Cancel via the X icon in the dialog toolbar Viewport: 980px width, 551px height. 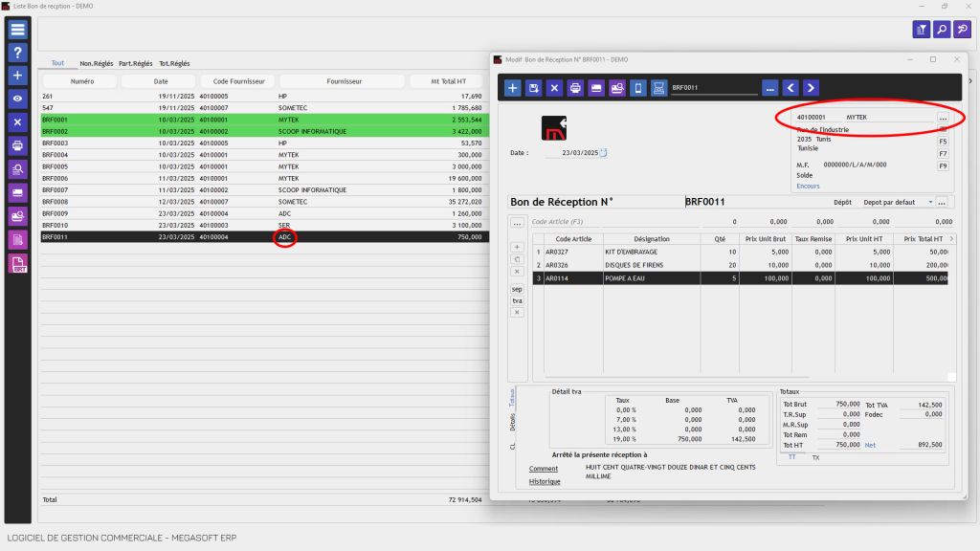(x=554, y=88)
